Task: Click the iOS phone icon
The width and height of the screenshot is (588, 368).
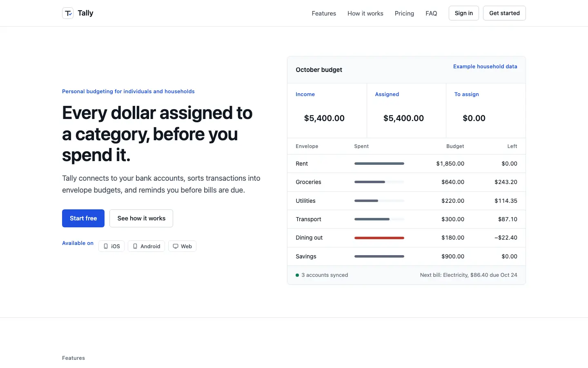Action: click(x=106, y=246)
